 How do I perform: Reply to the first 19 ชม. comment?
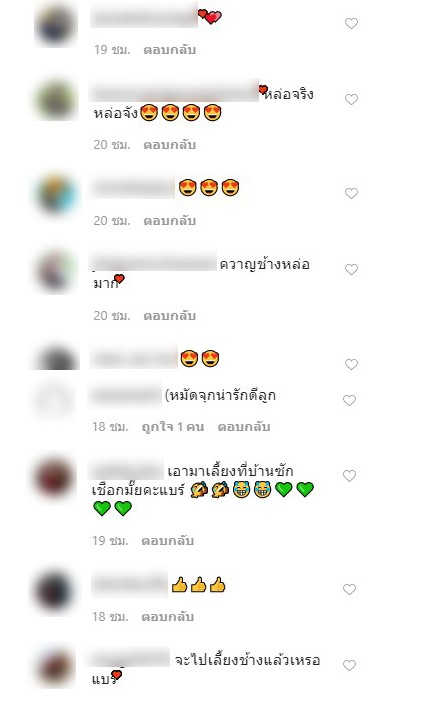(x=169, y=49)
